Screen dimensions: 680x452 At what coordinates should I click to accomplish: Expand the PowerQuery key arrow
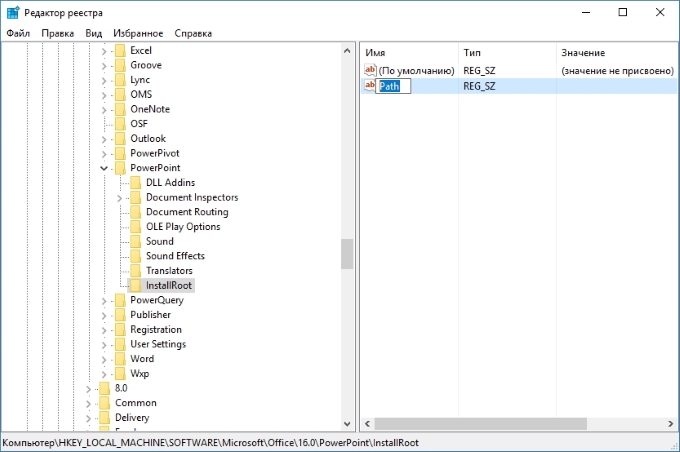point(104,301)
